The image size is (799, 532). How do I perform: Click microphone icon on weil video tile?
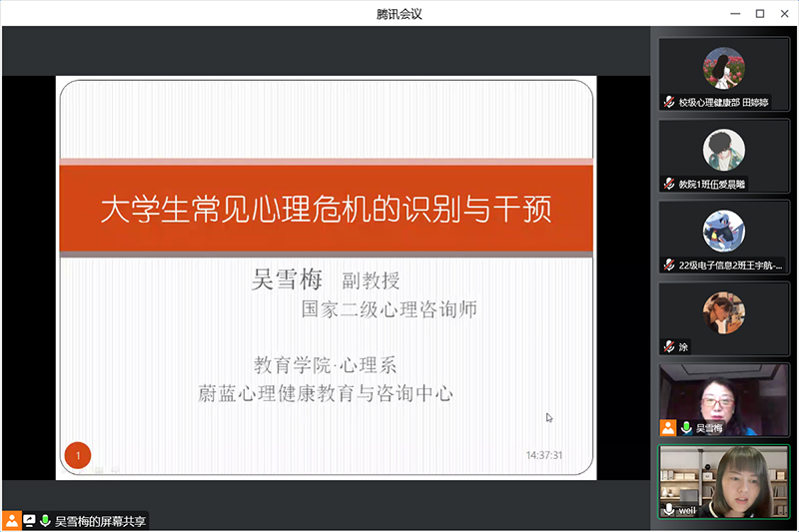tap(669, 509)
